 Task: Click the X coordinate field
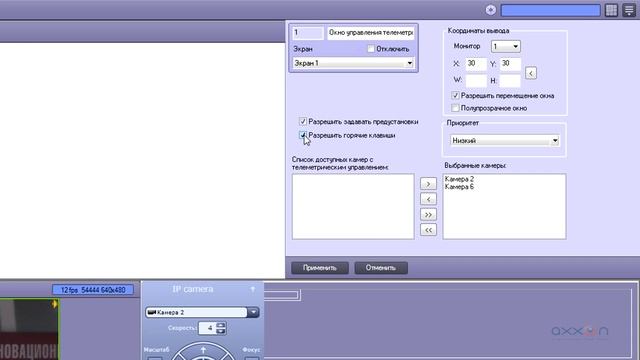[x=476, y=64]
